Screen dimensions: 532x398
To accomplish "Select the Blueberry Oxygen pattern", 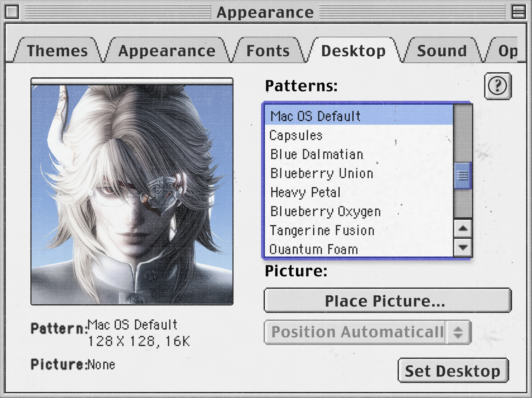I will (359, 211).
